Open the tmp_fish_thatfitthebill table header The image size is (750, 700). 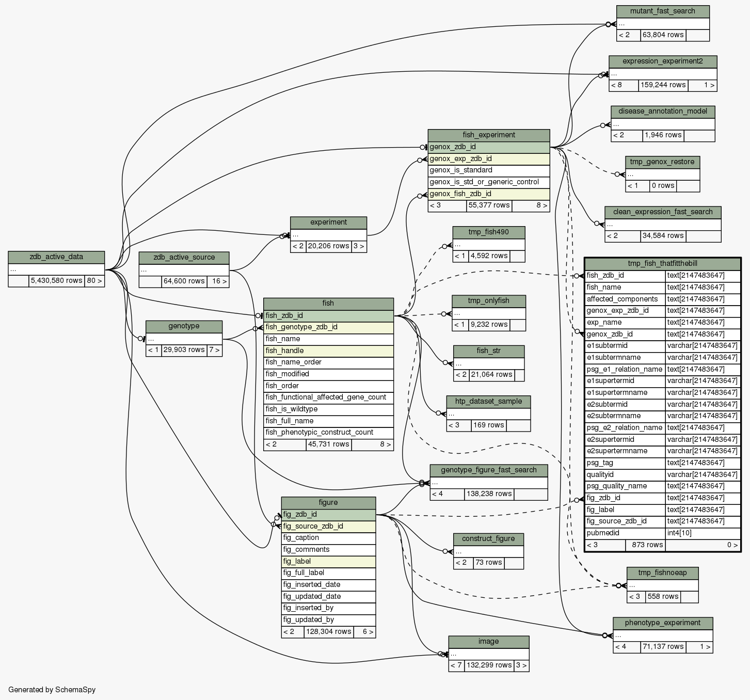(662, 264)
